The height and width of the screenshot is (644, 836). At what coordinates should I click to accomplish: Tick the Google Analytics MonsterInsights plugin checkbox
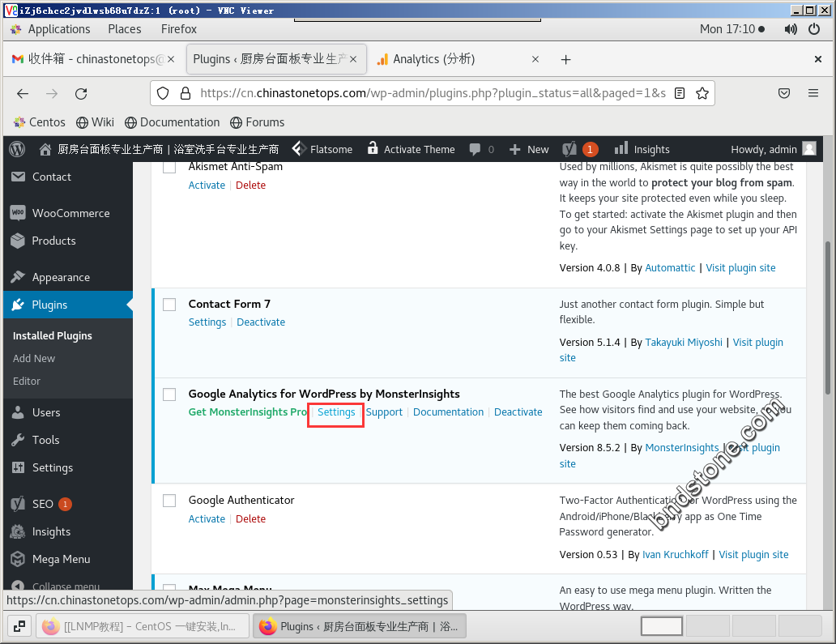pyautogui.click(x=169, y=395)
